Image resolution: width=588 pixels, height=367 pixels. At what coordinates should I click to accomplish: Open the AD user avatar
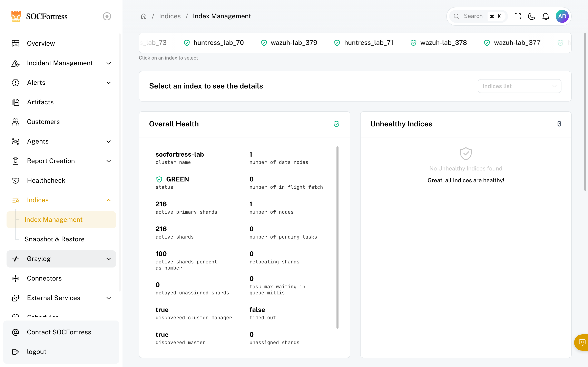click(562, 16)
